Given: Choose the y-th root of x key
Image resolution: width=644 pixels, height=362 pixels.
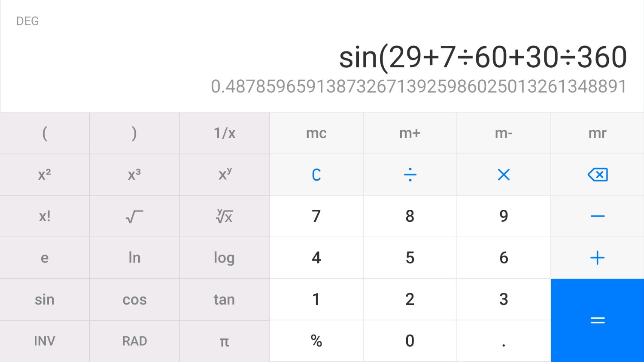Looking at the screenshot, I should coord(224,216).
